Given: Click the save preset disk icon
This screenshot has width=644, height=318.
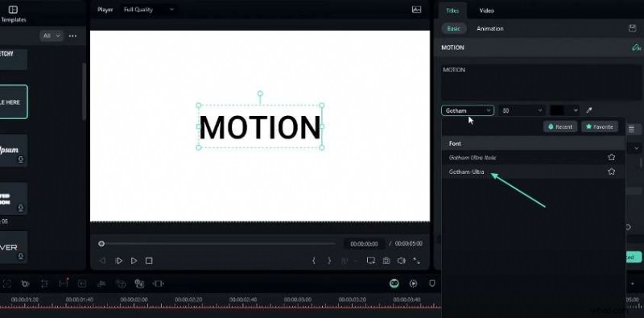Looking at the screenshot, I should (x=632, y=28).
